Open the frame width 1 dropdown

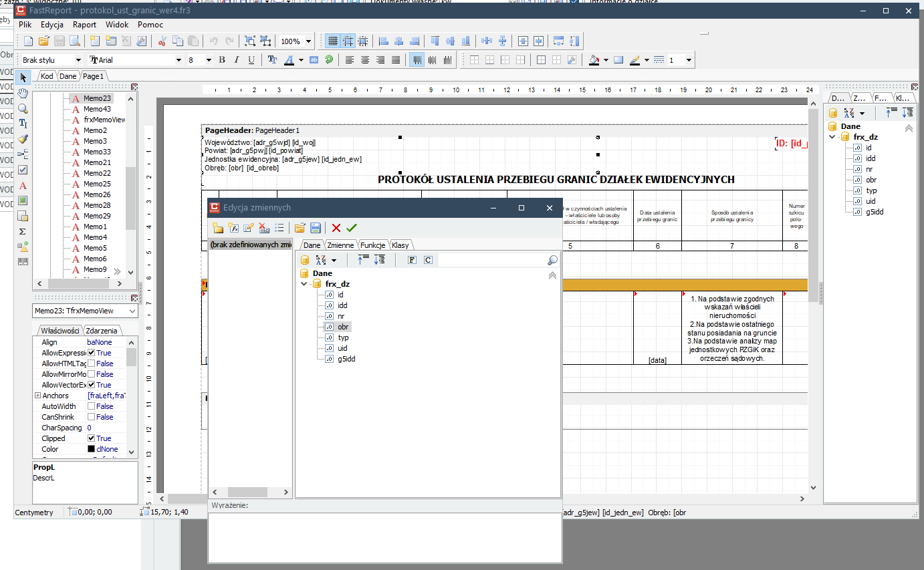[x=689, y=60]
